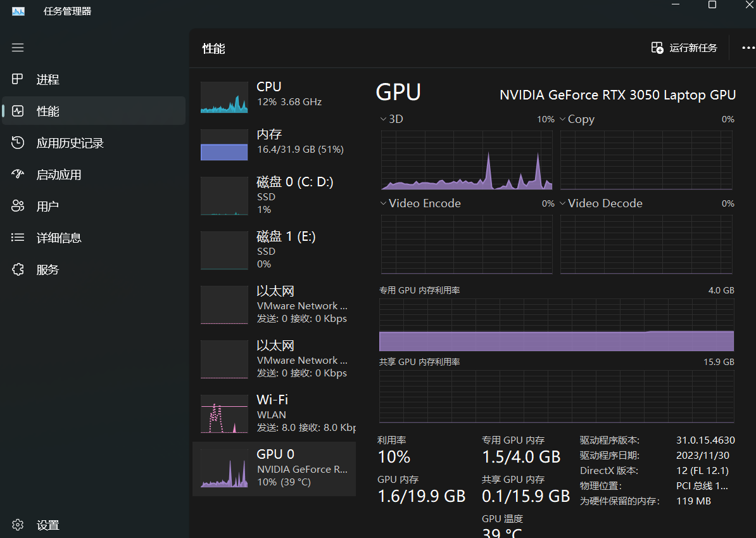
Task: Select the 内存 usage thumbnail
Action: 224,144
